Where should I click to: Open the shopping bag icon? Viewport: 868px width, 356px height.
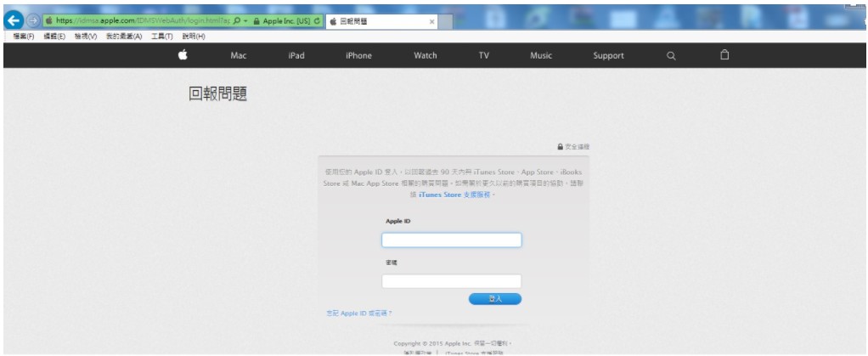[724, 55]
